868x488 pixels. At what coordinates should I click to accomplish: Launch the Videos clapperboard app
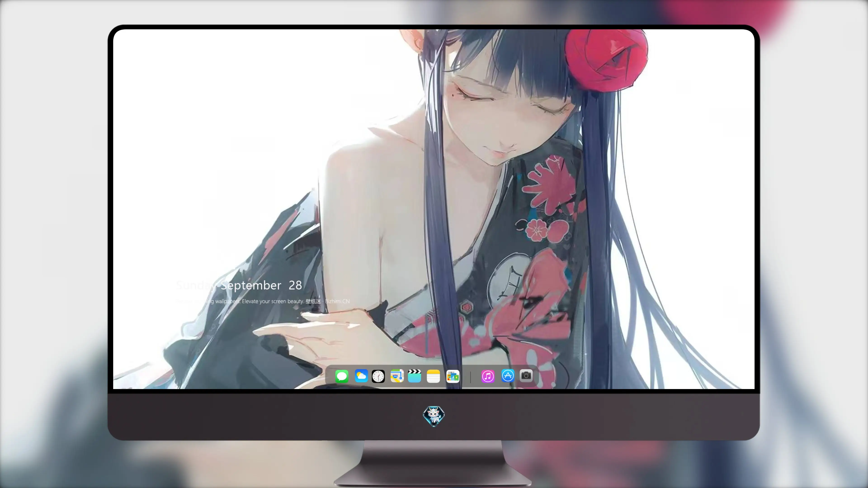point(415,376)
